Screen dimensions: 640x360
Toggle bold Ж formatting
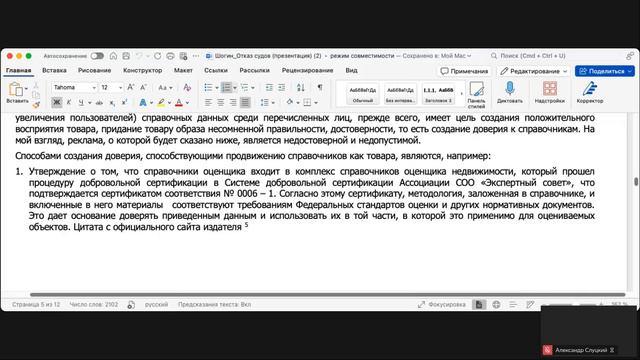57,102
